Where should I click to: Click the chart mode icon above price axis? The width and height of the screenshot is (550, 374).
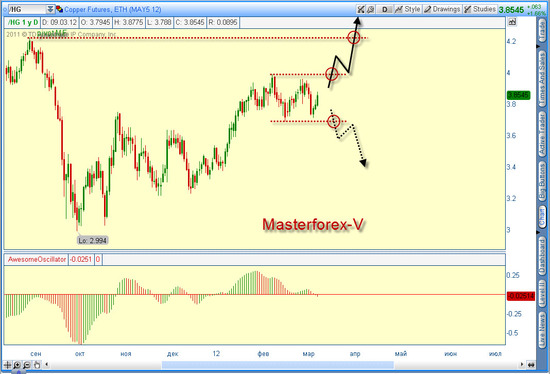tap(512, 22)
